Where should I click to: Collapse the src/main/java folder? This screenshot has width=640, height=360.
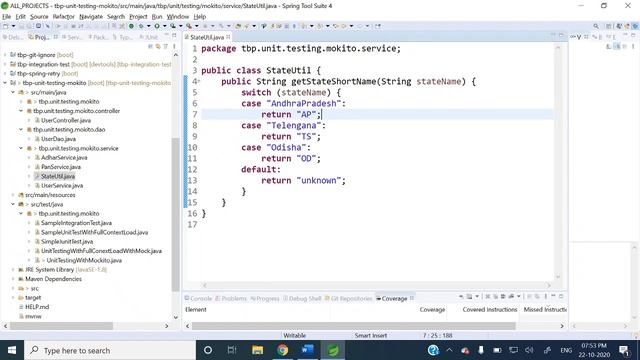(13, 92)
